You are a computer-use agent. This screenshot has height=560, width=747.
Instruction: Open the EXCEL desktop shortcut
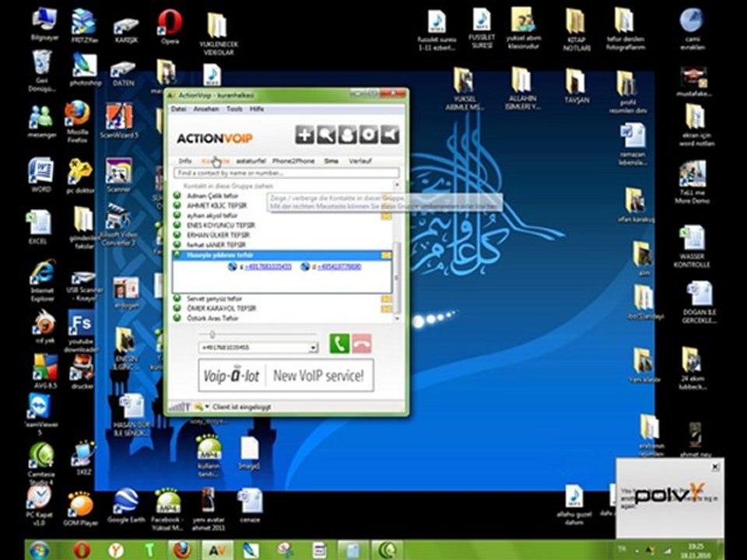(x=38, y=227)
